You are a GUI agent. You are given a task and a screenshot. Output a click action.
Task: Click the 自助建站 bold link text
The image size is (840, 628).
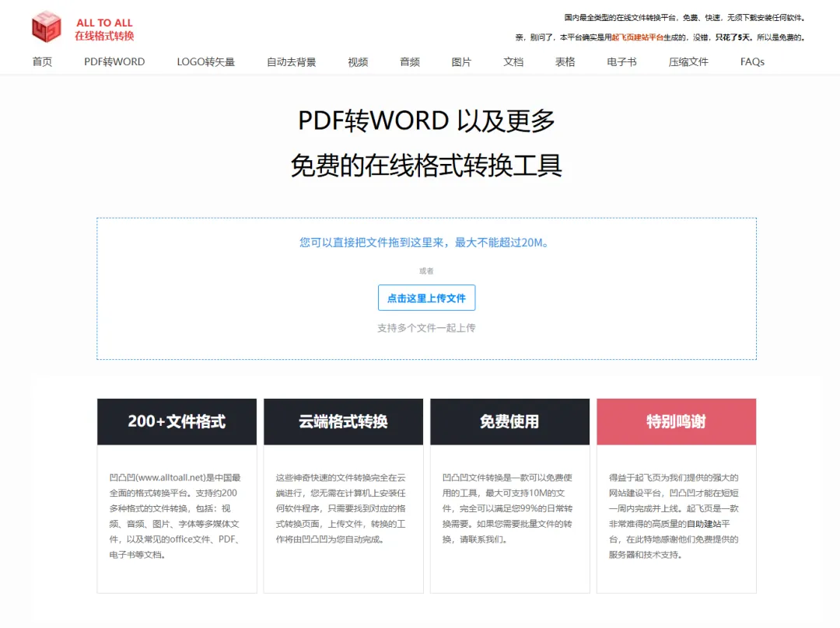pyautogui.click(x=704, y=524)
